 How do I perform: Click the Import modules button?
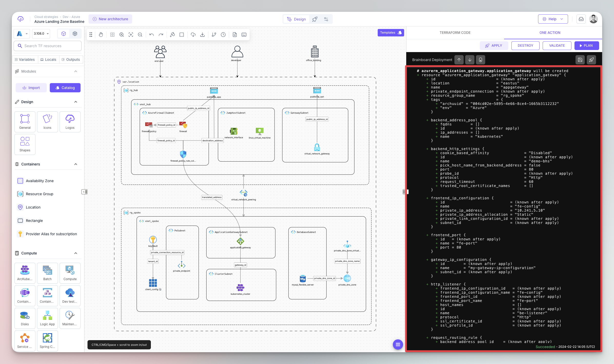click(31, 88)
